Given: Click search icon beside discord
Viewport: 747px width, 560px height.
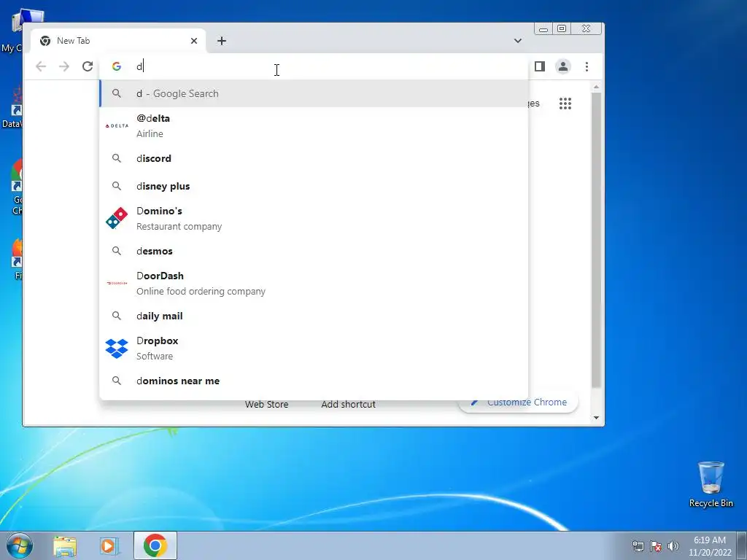Looking at the screenshot, I should tap(117, 158).
